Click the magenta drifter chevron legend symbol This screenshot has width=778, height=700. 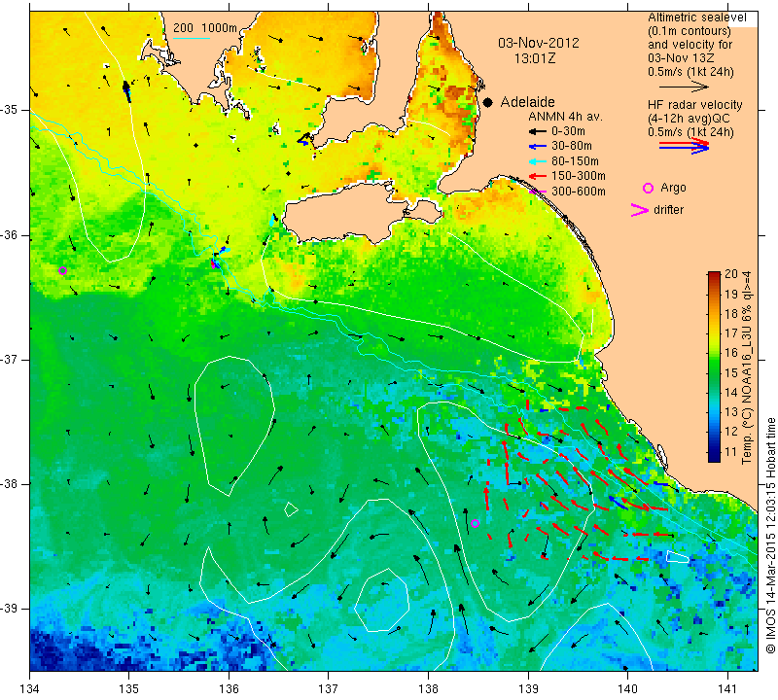click(640, 210)
